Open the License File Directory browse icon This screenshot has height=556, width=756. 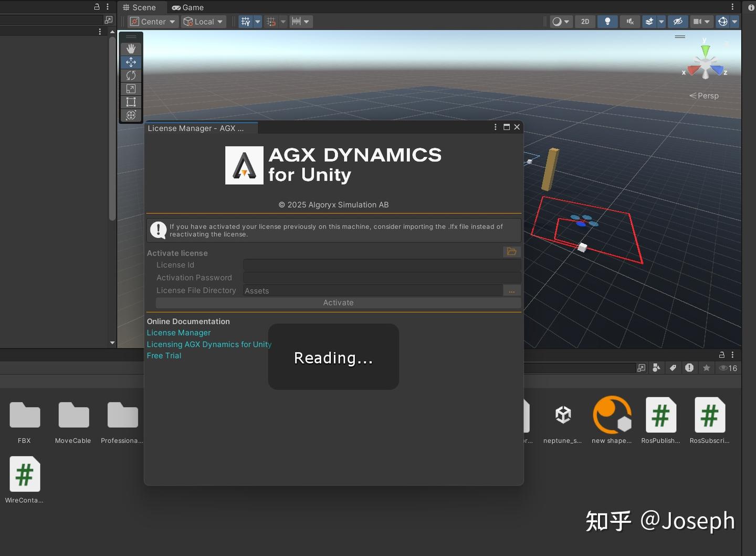[x=511, y=290]
